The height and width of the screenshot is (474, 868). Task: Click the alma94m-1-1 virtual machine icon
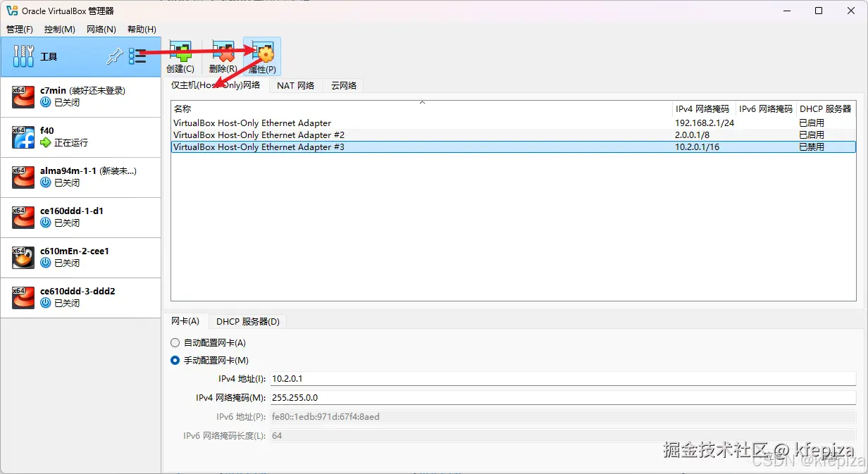[23, 177]
